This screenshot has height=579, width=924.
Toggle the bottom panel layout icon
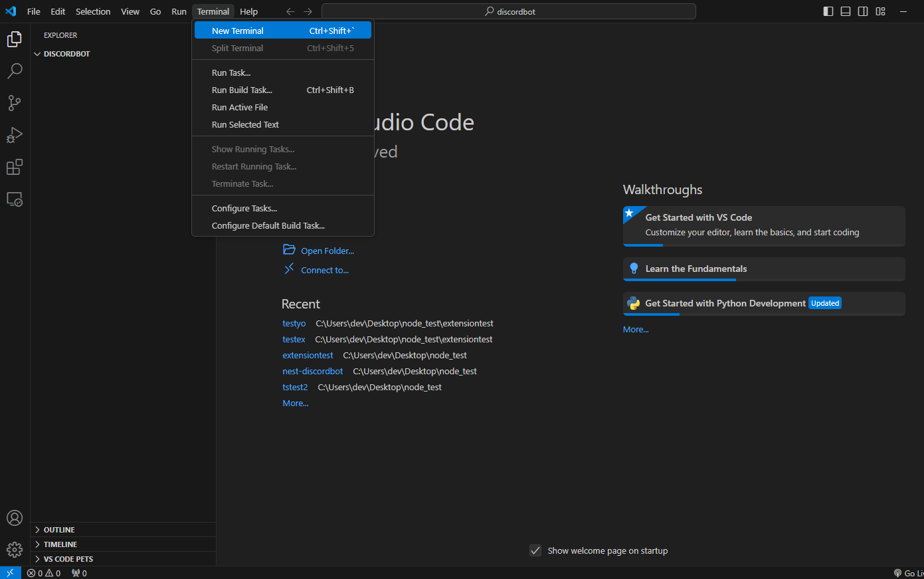(846, 11)
